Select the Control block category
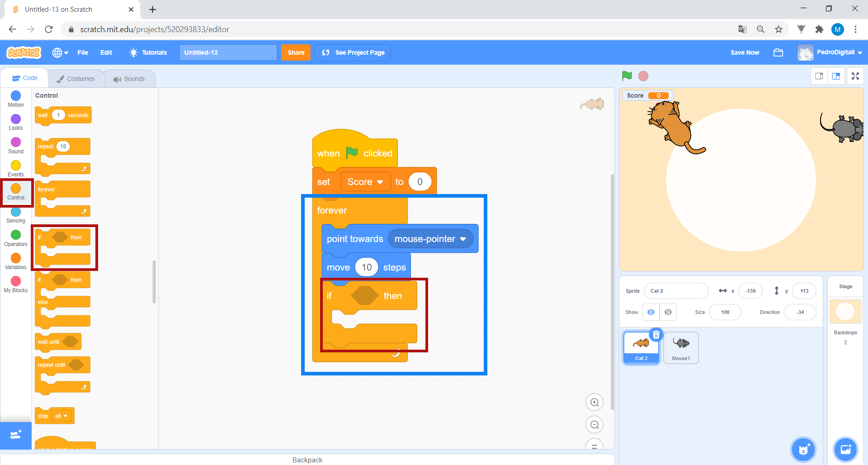Screen dimensions: 868x465 [16, 192]
